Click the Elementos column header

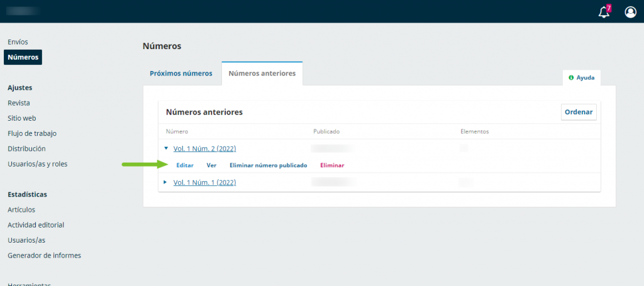point(474,132)
